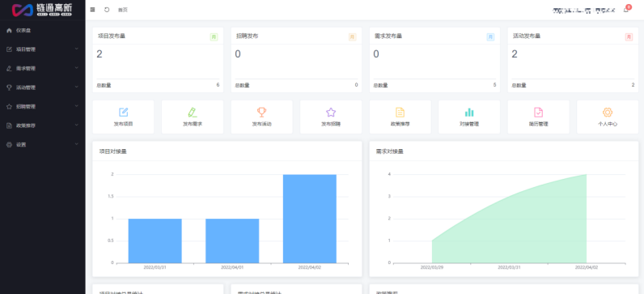Click the refresh icon in top bar
Image resolution: width=644 pixels, height=294 pixels.
pyautogui.click(x=107, y=10)
